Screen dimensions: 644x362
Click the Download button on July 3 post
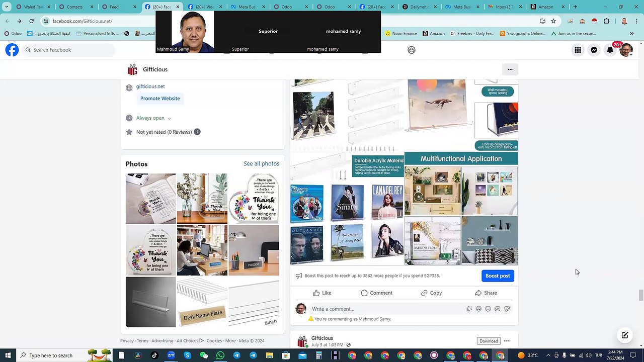pyautogui.click(x=489, y=341)
